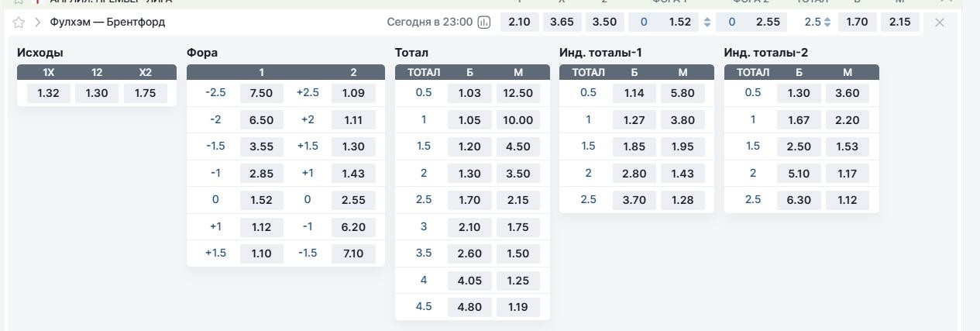Pick individual total-1 over 1.5 odds 1.85
Viewport: 980px width, 331px height.
click(634, 147)
